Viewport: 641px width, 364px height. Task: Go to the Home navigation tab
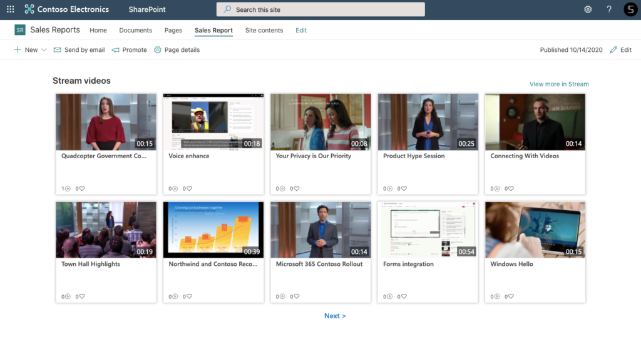coord(98,30)
